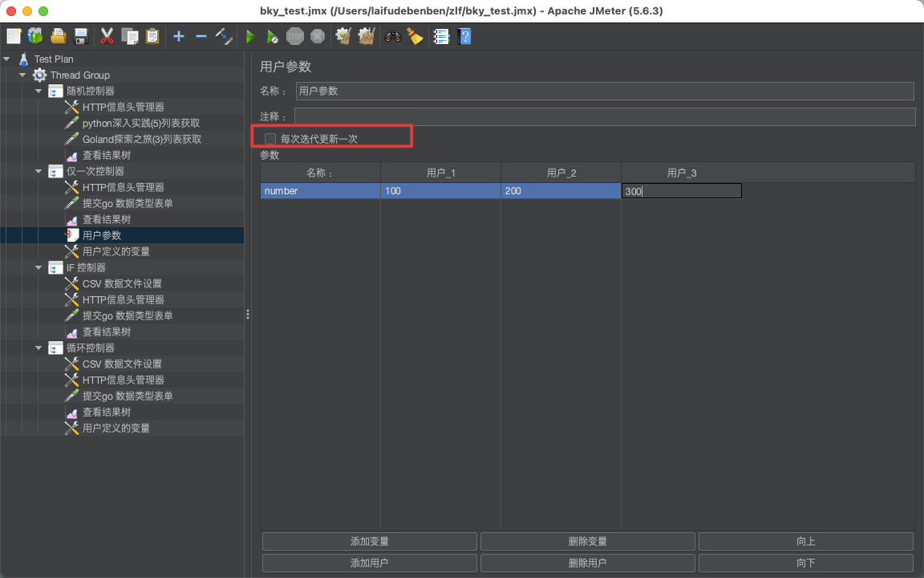Click the 用户_2 column header

click(x=561, y=173)
